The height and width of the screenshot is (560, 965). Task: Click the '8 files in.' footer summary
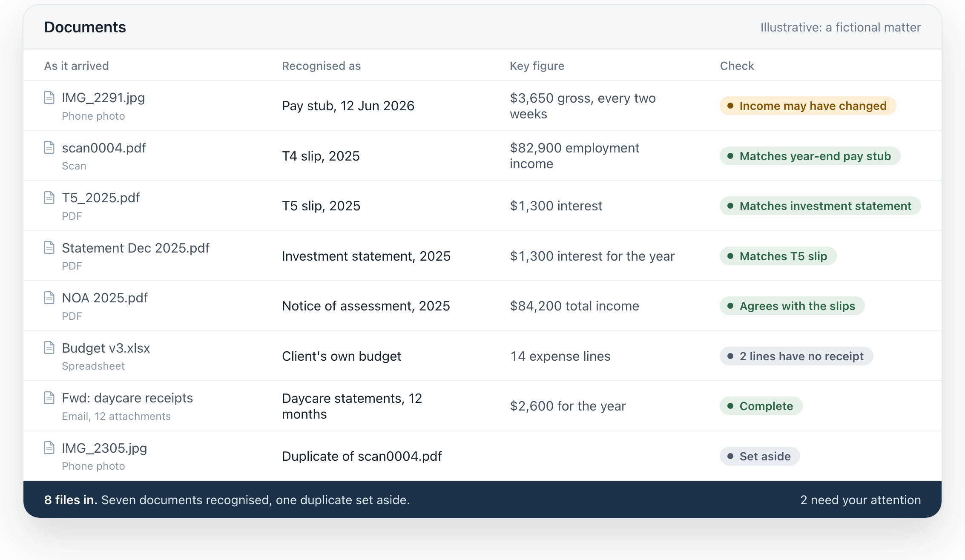71,500
